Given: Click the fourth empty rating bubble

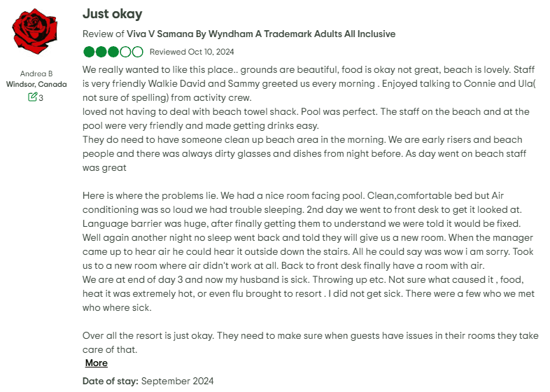Looking at the screenshot, I should click(x=125, y=52).
